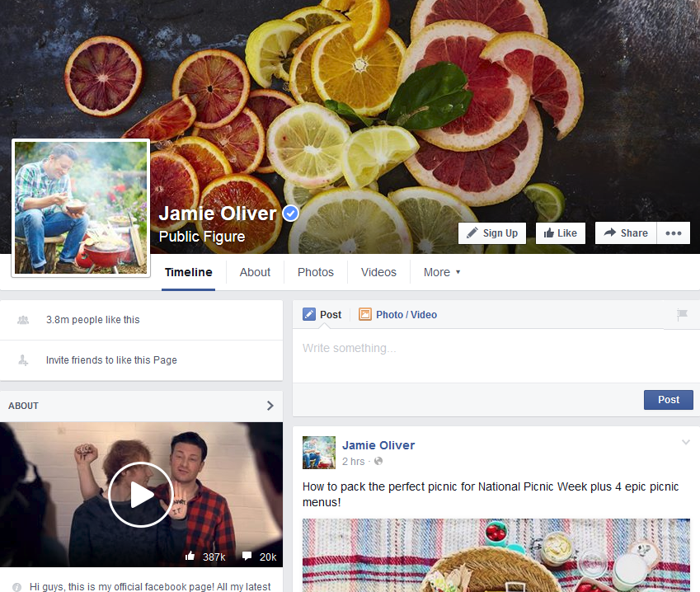The image size is (700, 592).
Task: Open the About tab
Action: click(x=255, y=272)
